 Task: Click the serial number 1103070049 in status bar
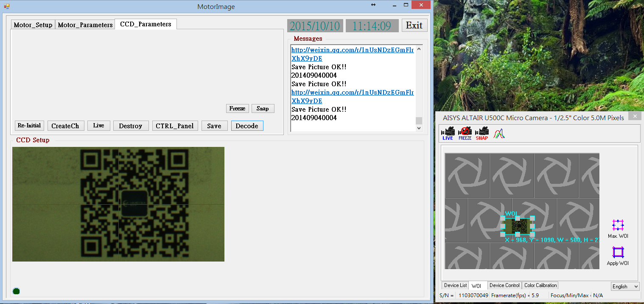[473, 295]
